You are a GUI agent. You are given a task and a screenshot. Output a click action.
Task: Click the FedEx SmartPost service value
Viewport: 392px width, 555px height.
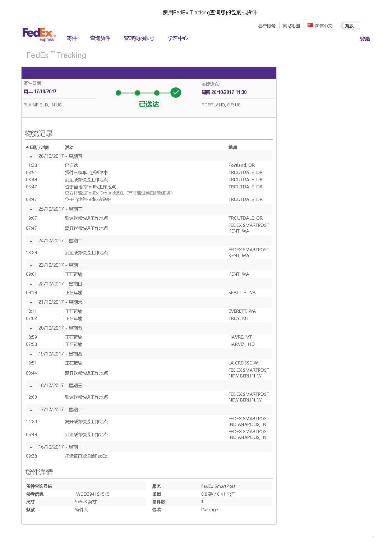(218, 486)
